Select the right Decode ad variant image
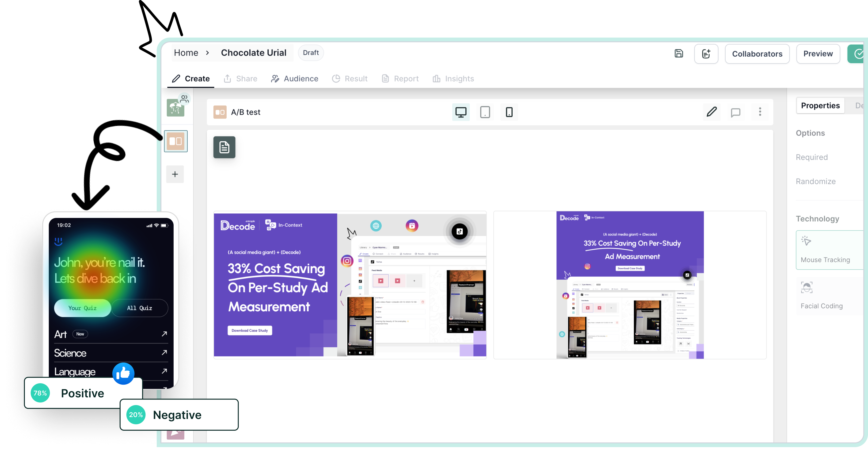The image size is (868, 449). [630, 285]
